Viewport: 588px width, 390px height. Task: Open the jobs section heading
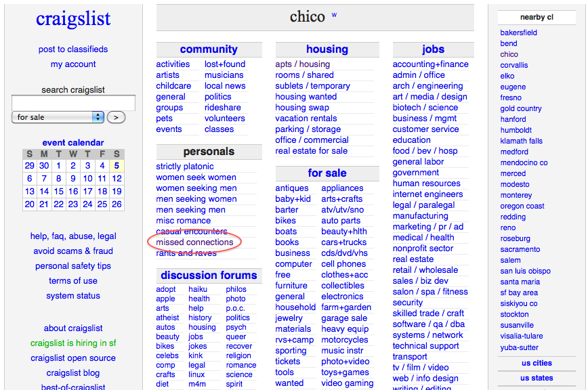(433, 49)
